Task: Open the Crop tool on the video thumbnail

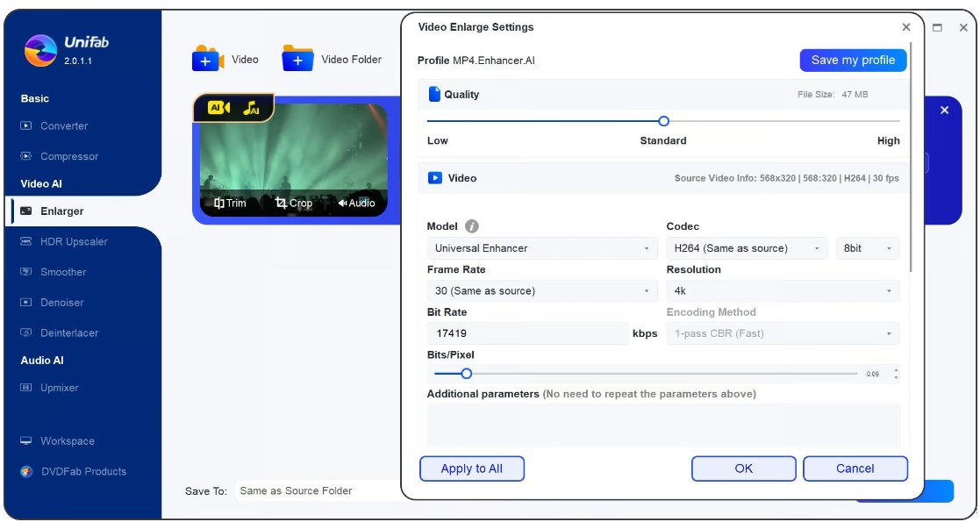Action: coord(294,204)
